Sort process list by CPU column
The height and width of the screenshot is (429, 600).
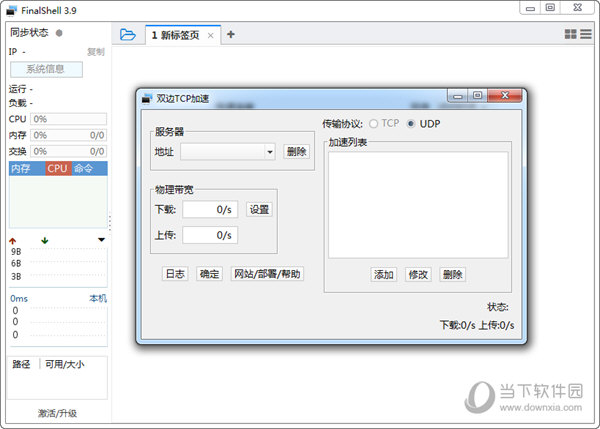57,168
